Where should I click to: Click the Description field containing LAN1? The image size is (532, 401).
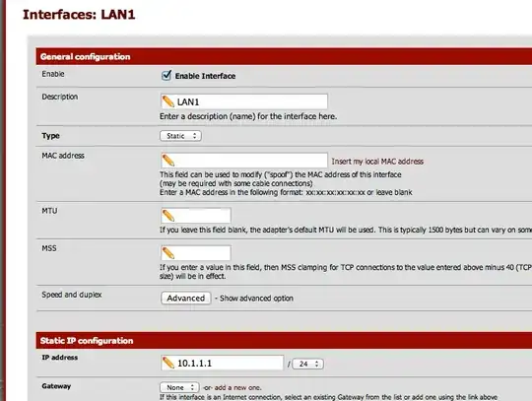click(x=244, y=101)
